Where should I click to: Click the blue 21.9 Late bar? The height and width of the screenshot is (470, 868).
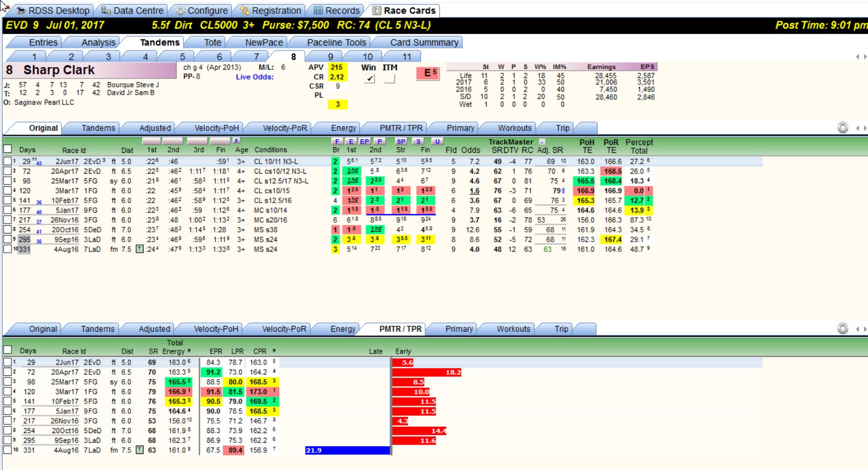[x=347, y=450]
